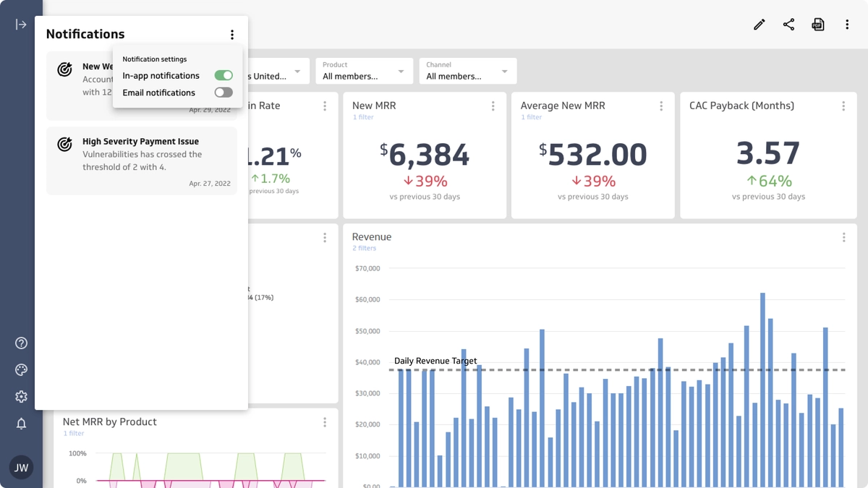Click the bell notifications icon

pos(21,423)
